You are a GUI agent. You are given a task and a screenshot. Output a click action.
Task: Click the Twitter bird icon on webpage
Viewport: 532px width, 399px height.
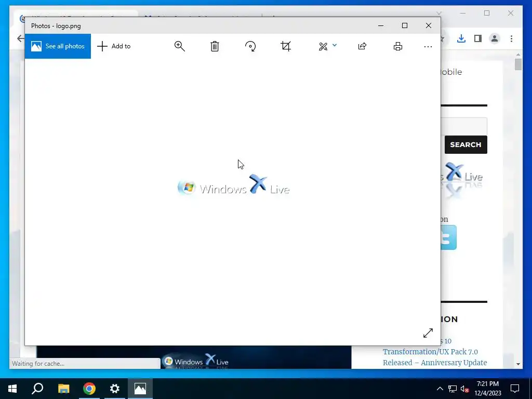[x=448, y=237]
